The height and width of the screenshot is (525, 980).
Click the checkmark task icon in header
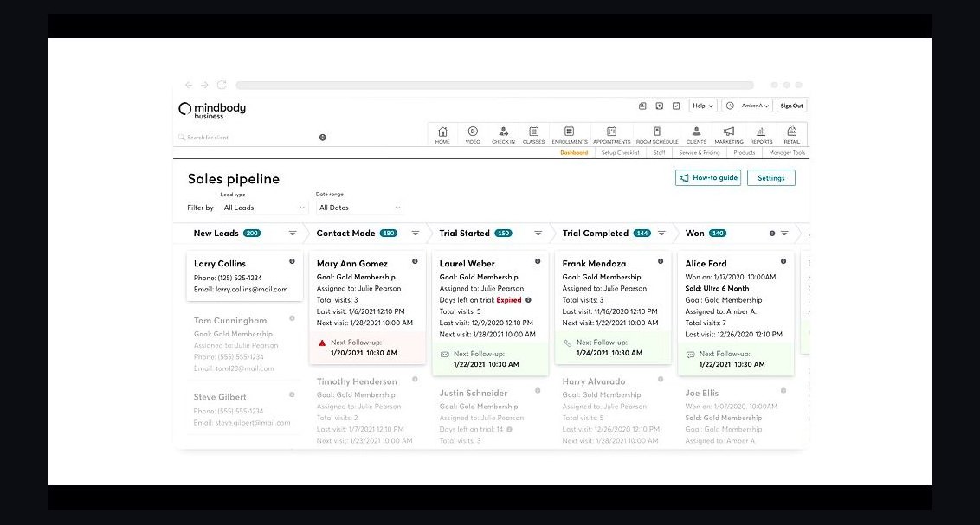(676, 106)
